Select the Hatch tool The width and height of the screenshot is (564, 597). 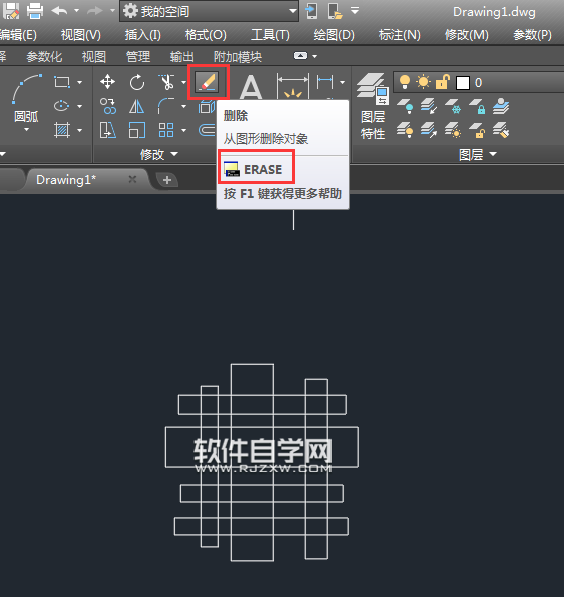62,130
